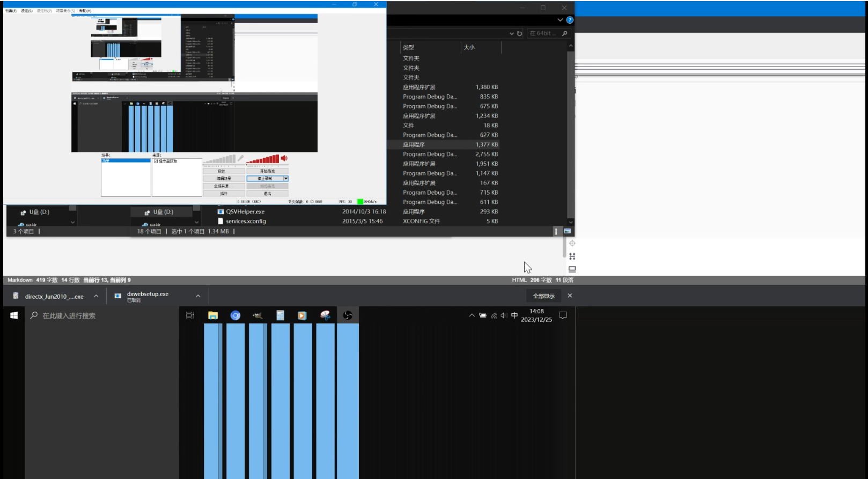
Task: Click the microphone icon in OBS
Action: 241,159
